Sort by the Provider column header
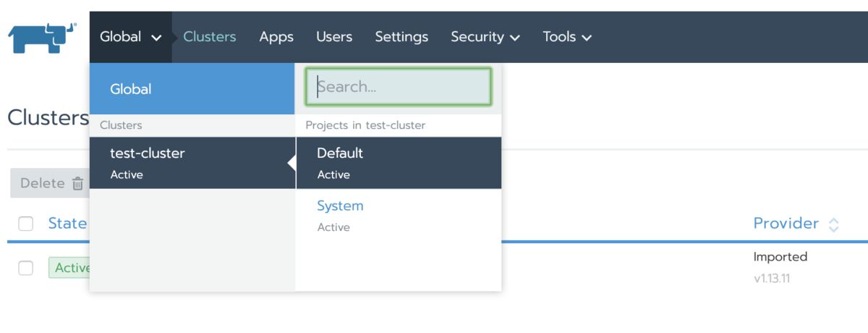This screenshot has height=333, width=868. click(786, 224)
